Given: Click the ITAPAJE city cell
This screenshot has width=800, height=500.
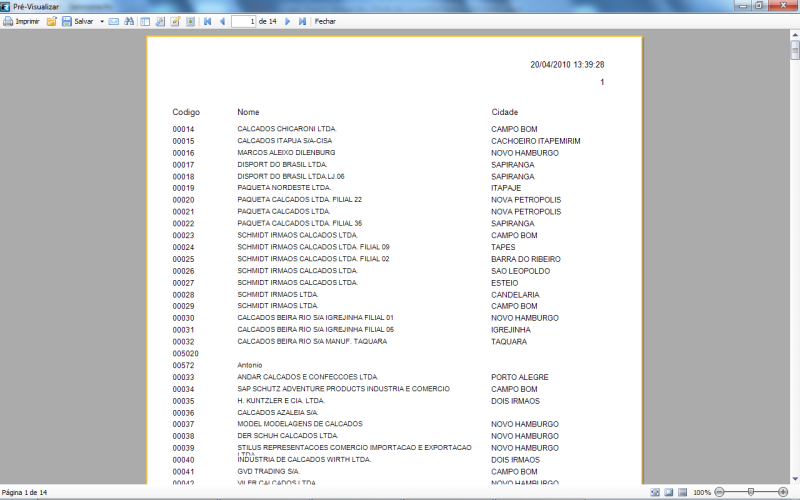Looking at the screenshot, I should click(x=506, y=188).
